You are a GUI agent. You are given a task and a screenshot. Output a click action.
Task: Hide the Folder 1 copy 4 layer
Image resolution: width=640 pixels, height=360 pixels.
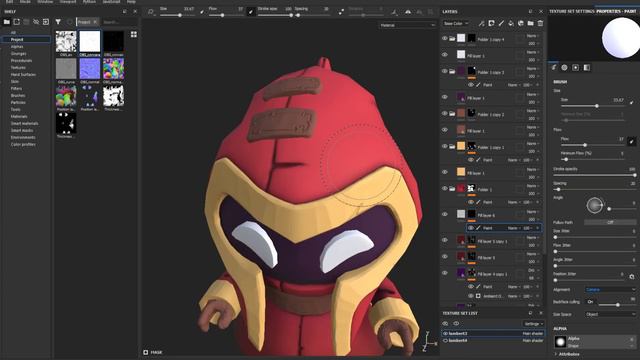click(445, 38)
